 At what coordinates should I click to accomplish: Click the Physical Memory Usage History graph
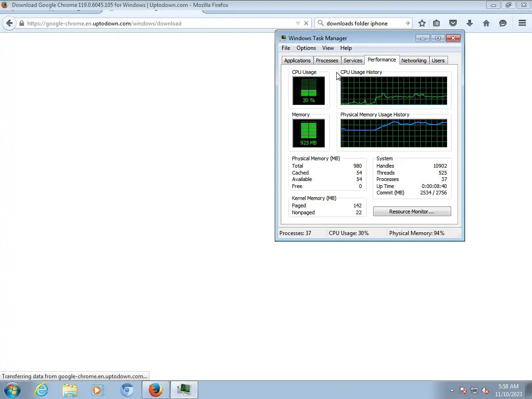click(393, 133)
